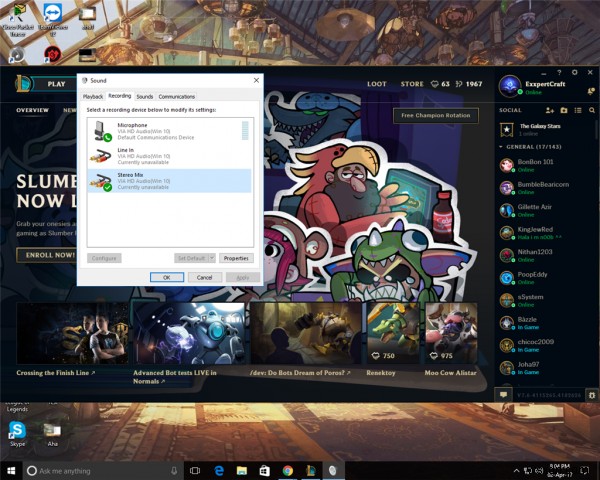The width and height of the screenshot is (600, 480).
Task: Open the client settings gear icon
Action: click(574, 72)
